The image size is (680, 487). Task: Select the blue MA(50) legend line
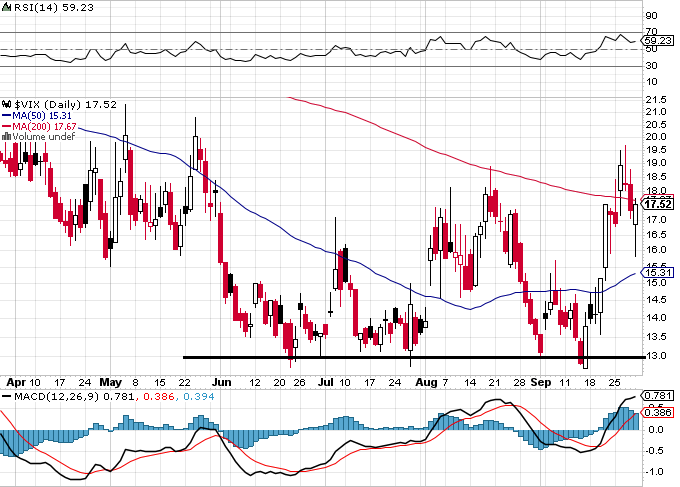point(7,116)
